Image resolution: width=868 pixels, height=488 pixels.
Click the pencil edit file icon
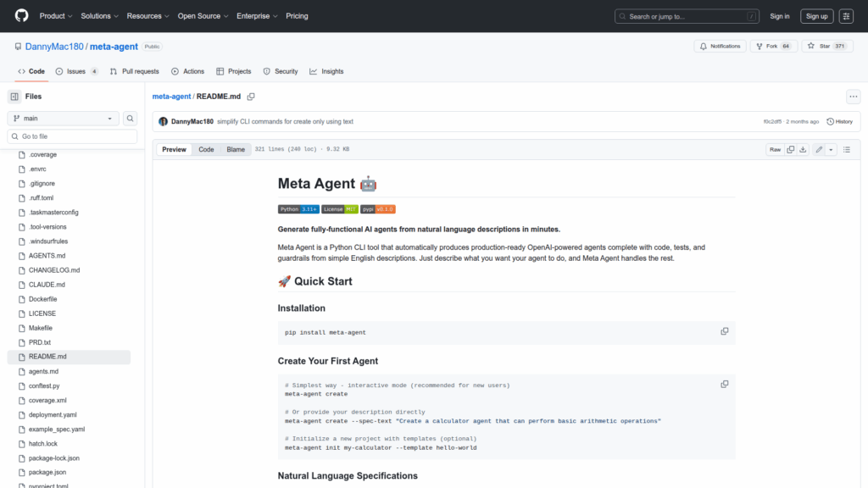pos(819,149)
